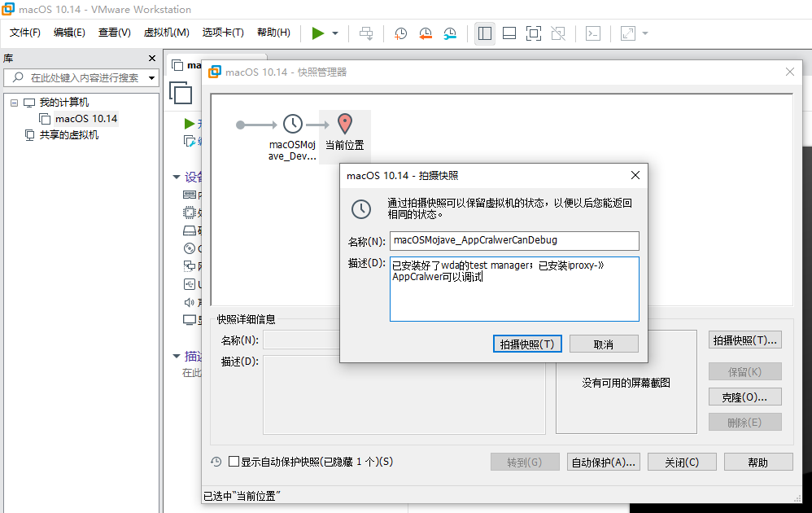Image resolution: width=812 pixels, height=513 pixels.
Task: Open snapshot manager toolbar icon
Action: [450, 33]
